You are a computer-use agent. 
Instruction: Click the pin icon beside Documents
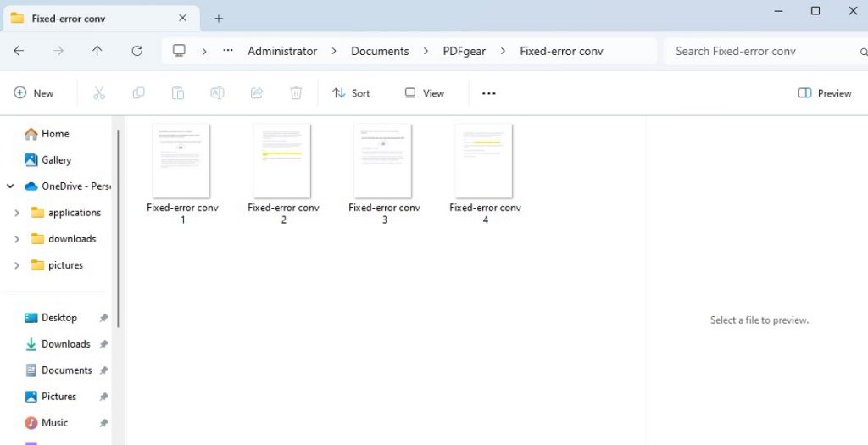[x=103, y=370]
